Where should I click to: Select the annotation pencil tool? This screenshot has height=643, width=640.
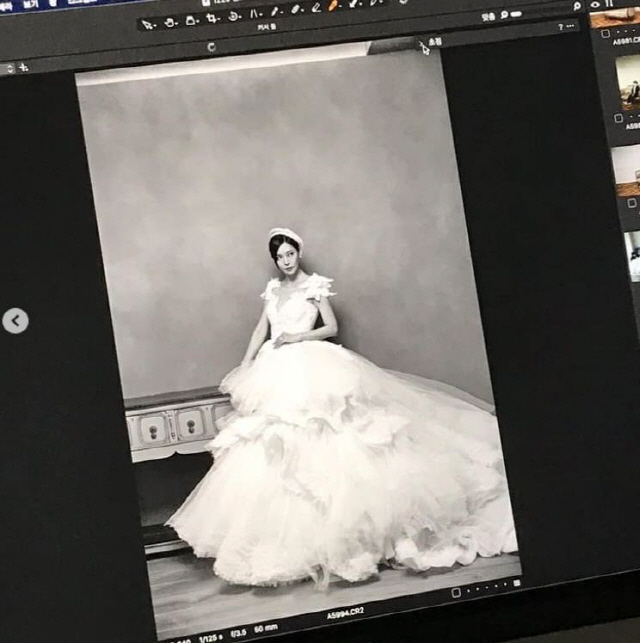coord(316,7)
